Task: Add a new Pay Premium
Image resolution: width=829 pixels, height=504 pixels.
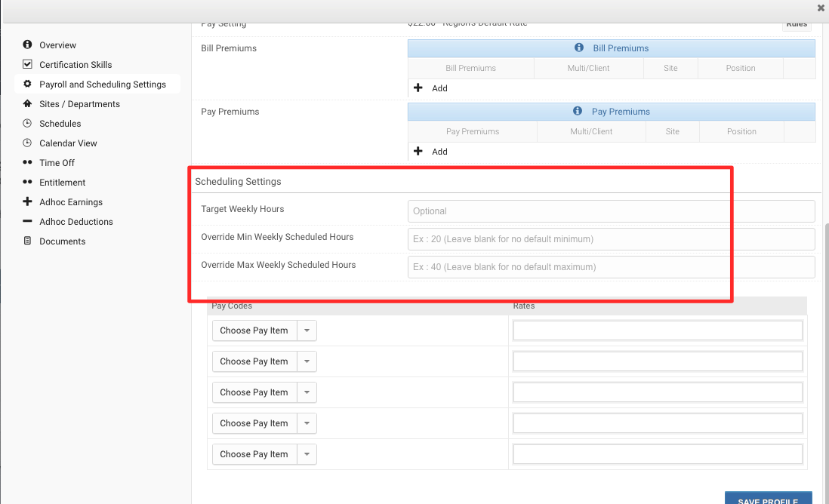Action: click(439, 152)
